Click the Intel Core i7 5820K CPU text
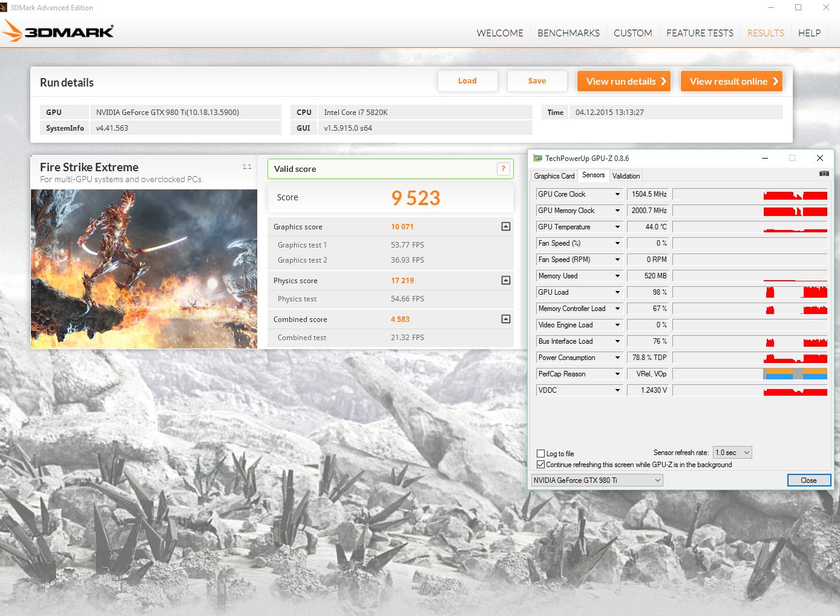This screenshot has width=840, height=616. 356,113
